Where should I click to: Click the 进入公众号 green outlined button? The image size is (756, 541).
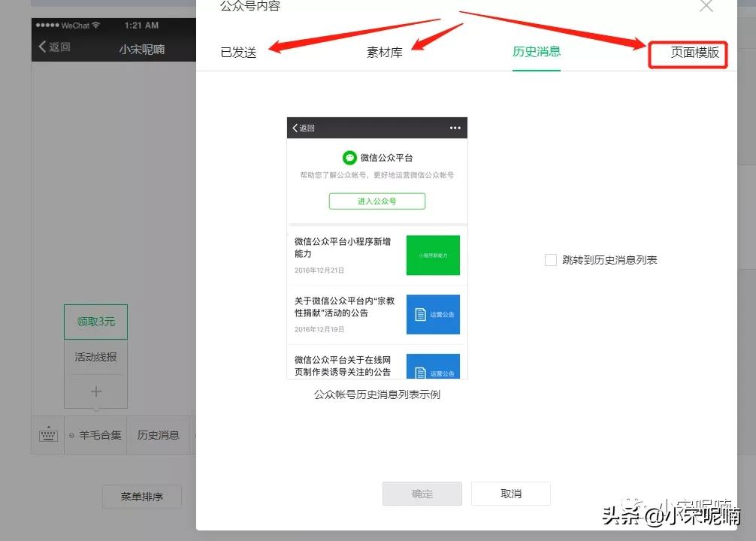(376, 201)
